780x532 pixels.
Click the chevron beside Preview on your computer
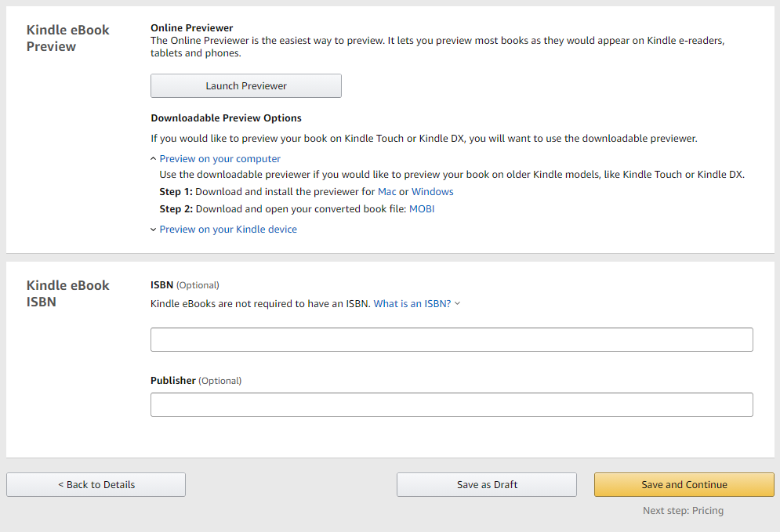pyautogui.click(x=153, y=159)
